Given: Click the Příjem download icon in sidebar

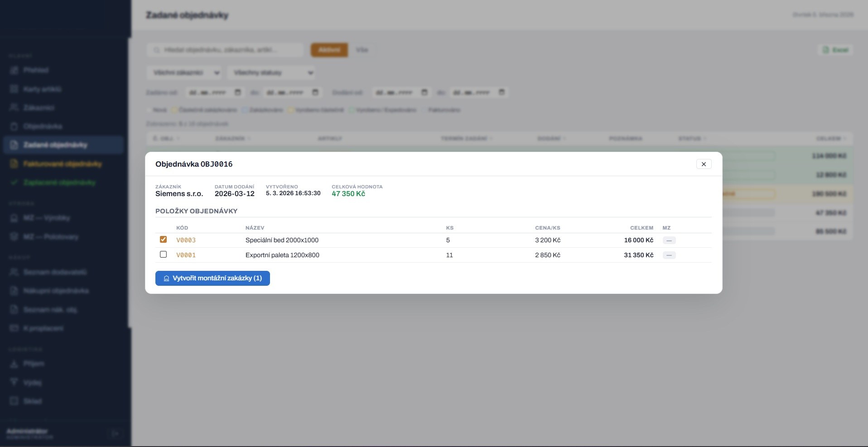Looking at the screenshot, I should 14,364.
